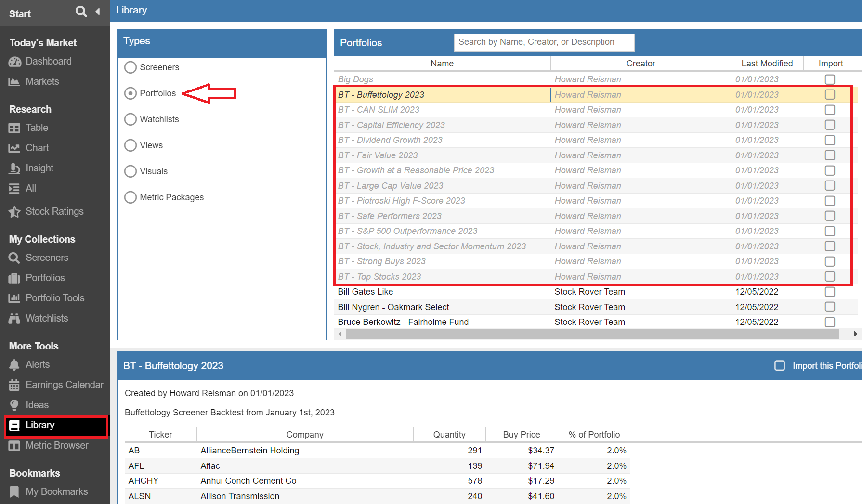
Task: Select BT - S&P 500 Outperformance 2023 row
Action: [596, 231]
